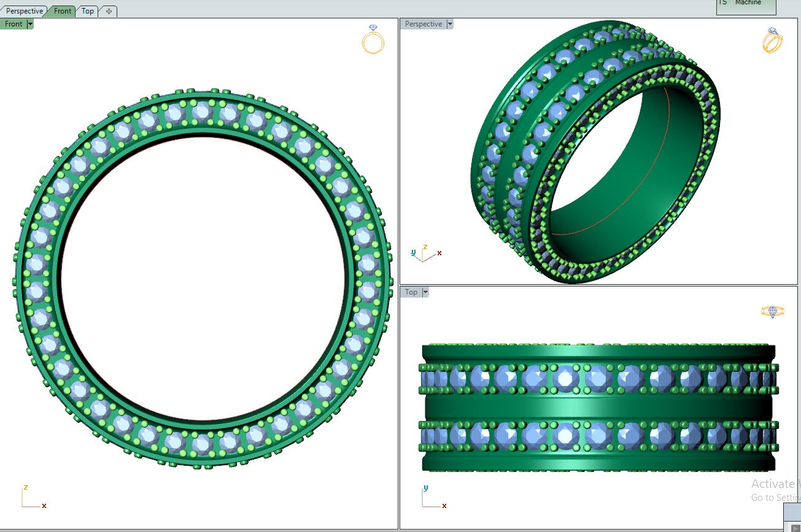The image size is (801, 532).
Task: Click the plus icon to add viewport tab
Action: tap(109, 11)
